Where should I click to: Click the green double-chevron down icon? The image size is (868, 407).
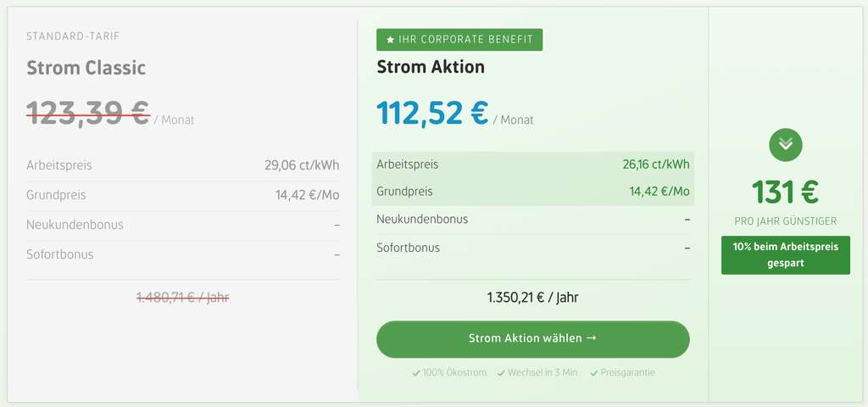[786, 145]
